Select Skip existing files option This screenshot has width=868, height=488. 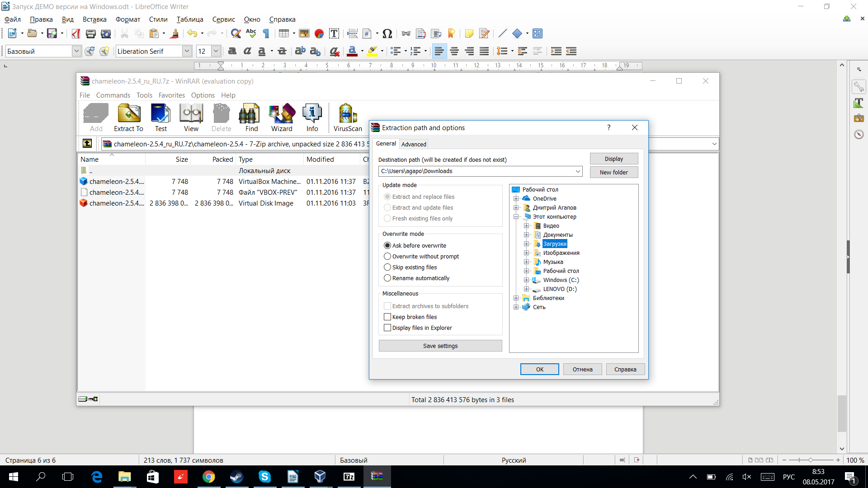(410, 267)
